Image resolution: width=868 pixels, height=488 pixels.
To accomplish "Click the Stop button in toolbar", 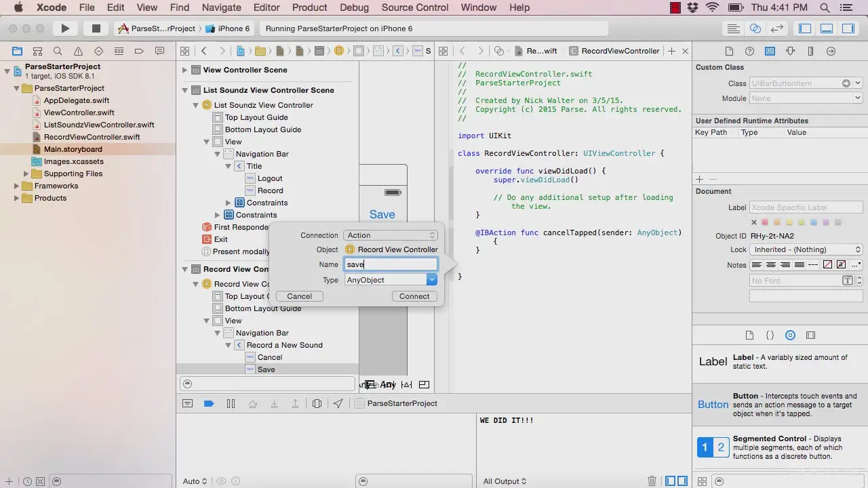I will 96,28.
